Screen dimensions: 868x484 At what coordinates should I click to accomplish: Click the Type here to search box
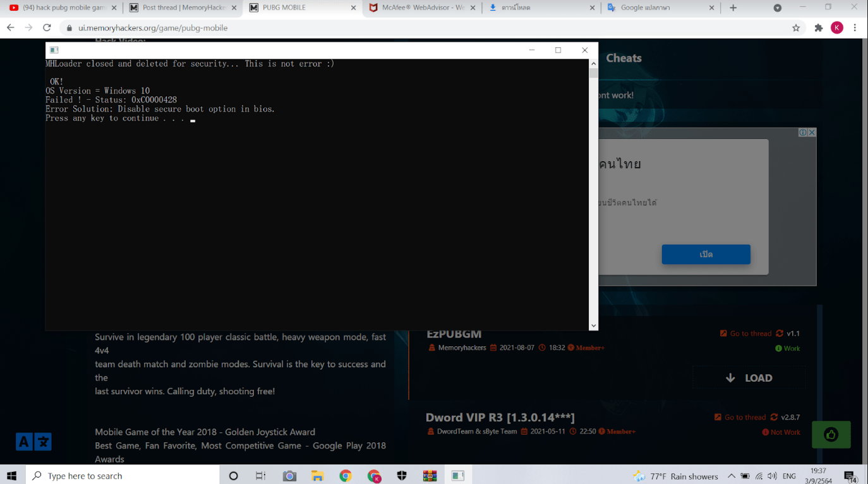tap(122, 476)
